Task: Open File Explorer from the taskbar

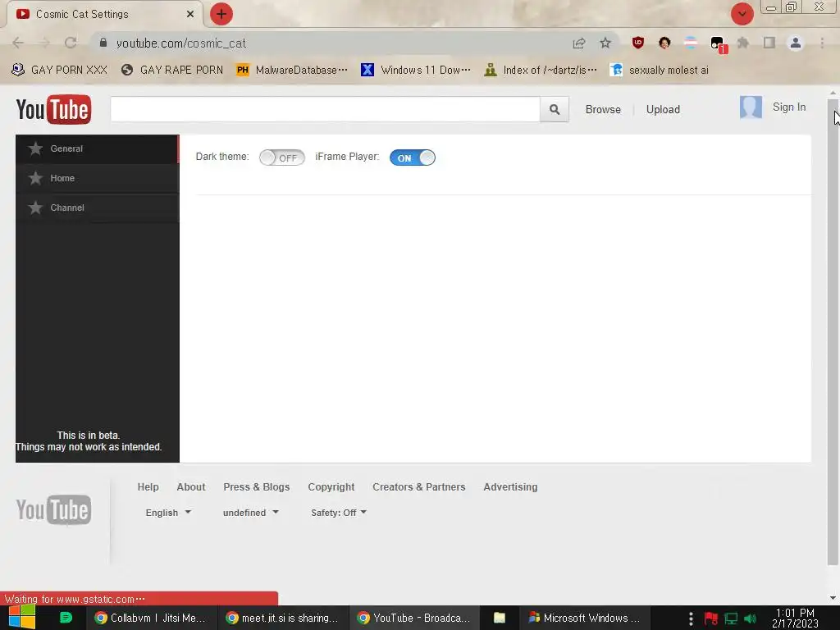Action: pos(500,618)
